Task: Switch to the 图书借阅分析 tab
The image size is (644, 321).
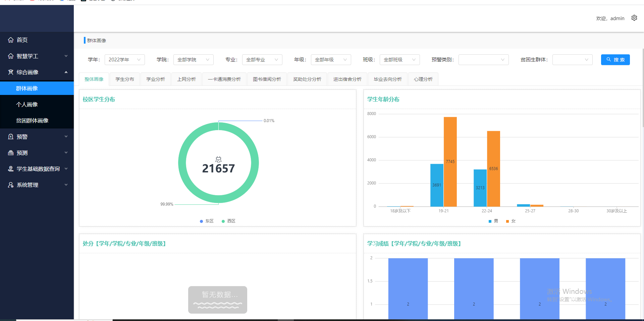Action: [267, 79]
